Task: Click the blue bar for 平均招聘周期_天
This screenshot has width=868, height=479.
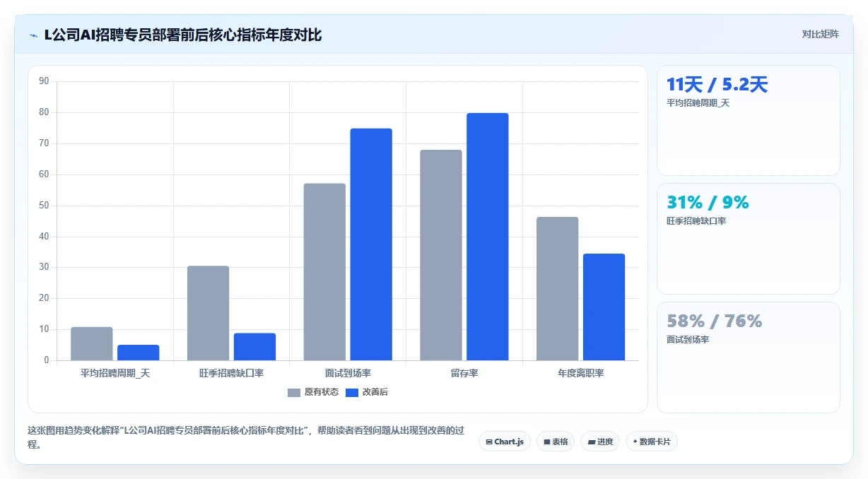Action: click(139, 353)
